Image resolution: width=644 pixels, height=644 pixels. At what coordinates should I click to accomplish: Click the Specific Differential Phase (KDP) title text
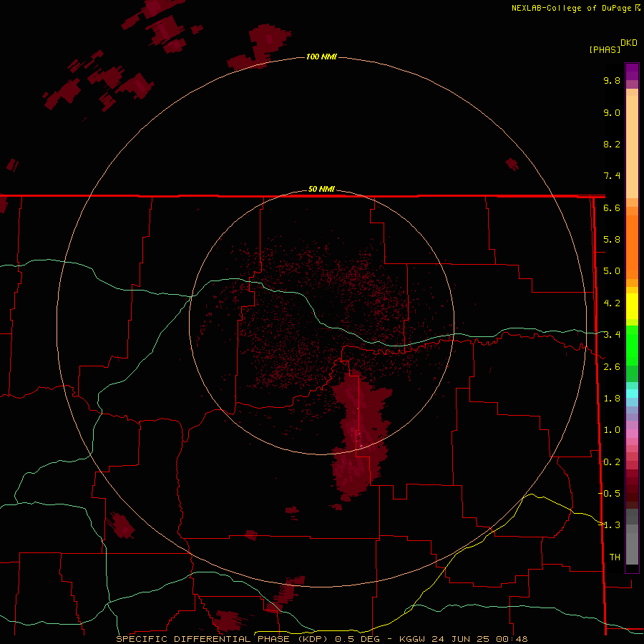(223, 639)
